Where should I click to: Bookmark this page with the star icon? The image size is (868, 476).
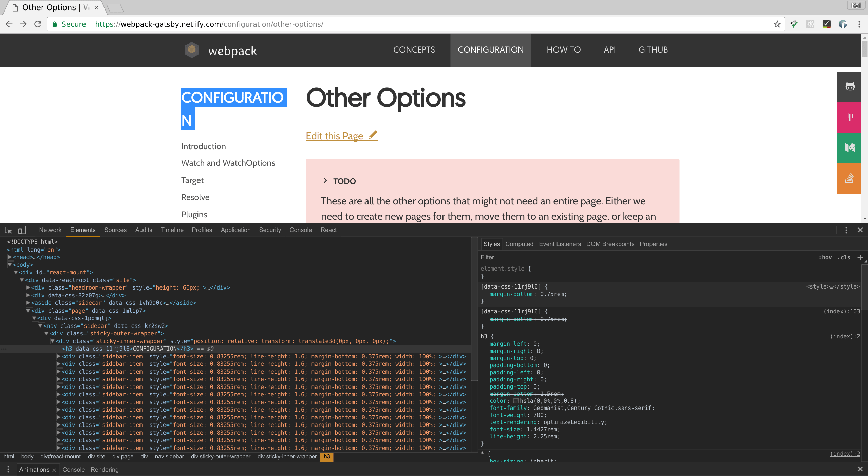(777, 24)
